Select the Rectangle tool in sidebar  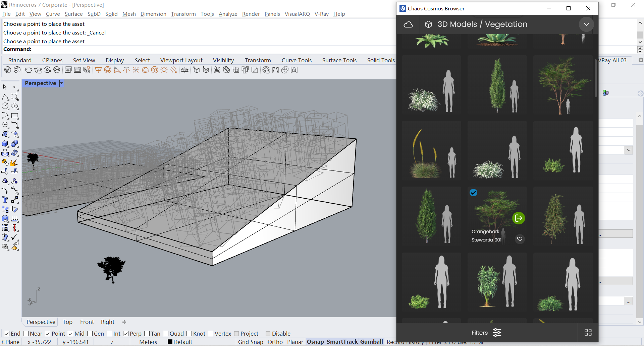coord(14,116)
